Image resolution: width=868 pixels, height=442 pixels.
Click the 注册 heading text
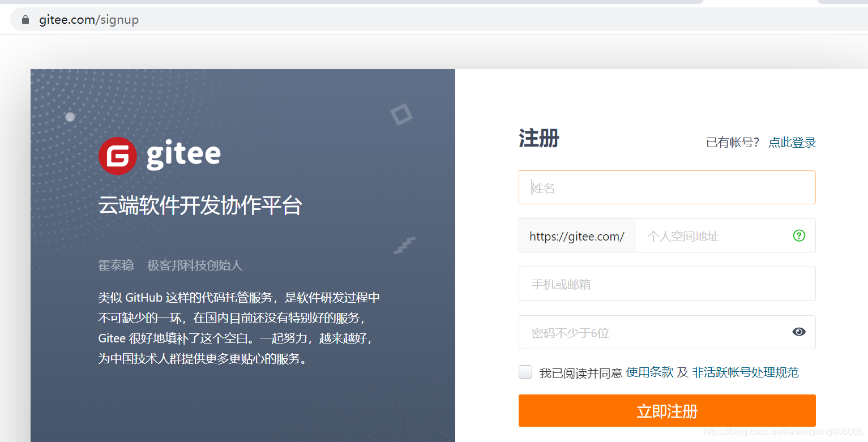[x=539, y=138]
